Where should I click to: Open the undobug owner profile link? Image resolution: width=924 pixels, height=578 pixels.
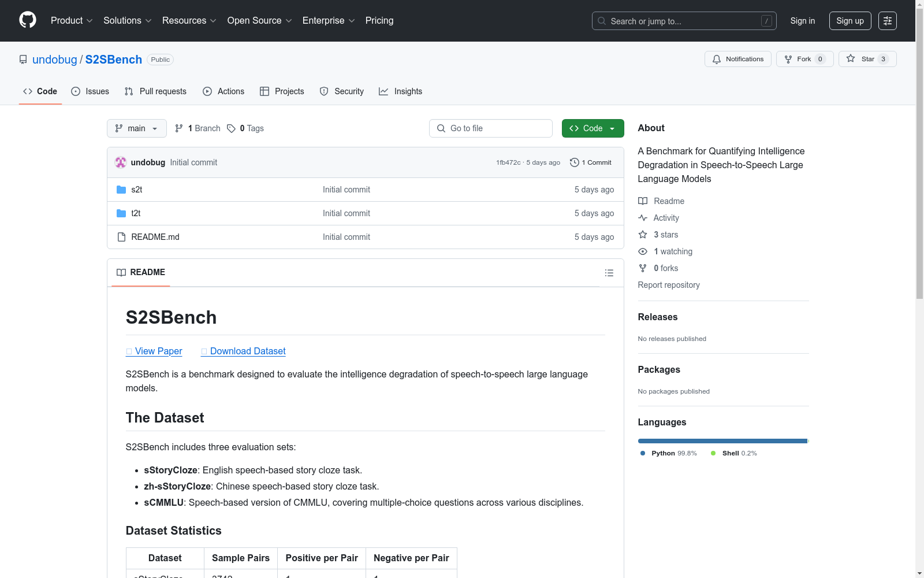tap(55, 60)
